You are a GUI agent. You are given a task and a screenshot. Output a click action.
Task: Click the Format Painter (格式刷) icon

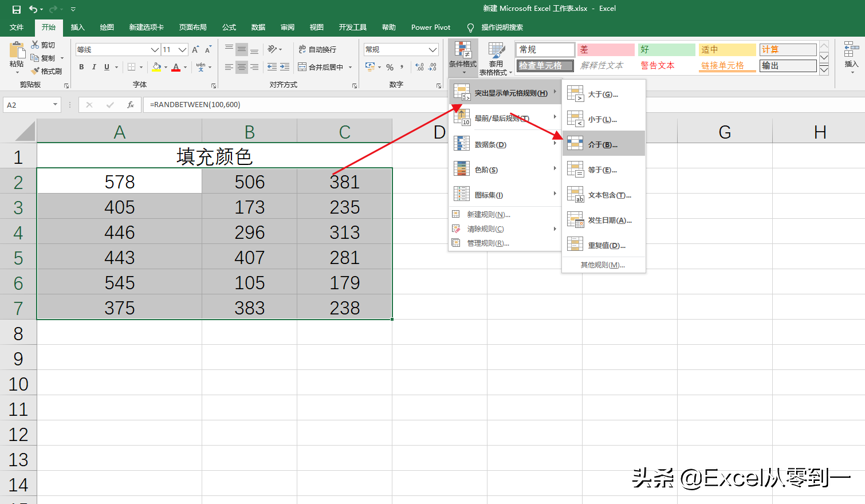[x=35, y=71]
